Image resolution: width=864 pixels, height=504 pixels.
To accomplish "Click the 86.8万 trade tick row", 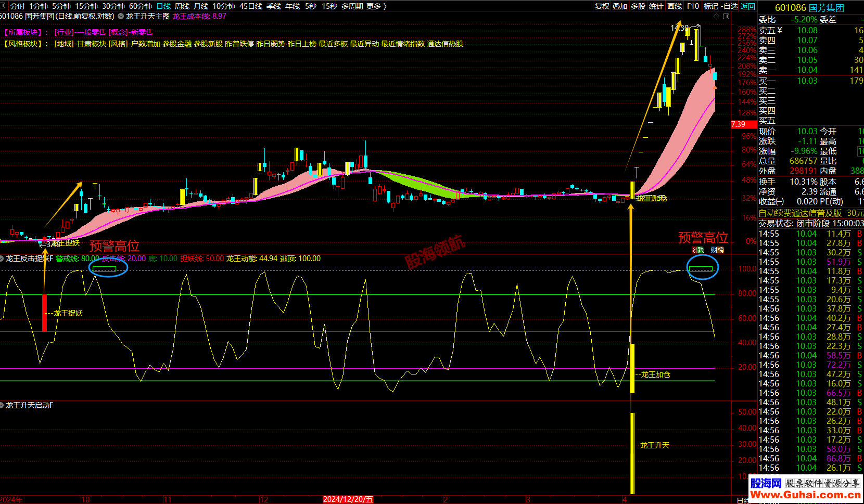I will coord(810,458).
